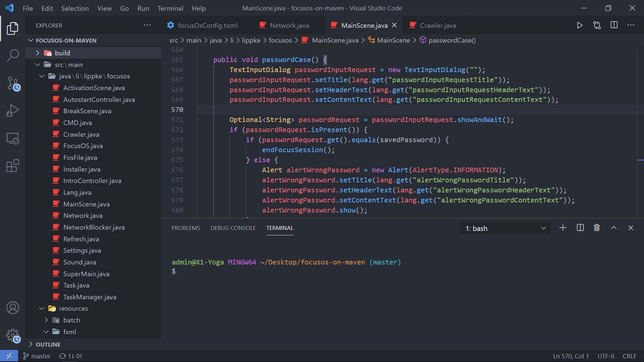This screenshot has width=644, height=362.
Task: Open the Explorer view in activity bar
Action: click(13, 28)
